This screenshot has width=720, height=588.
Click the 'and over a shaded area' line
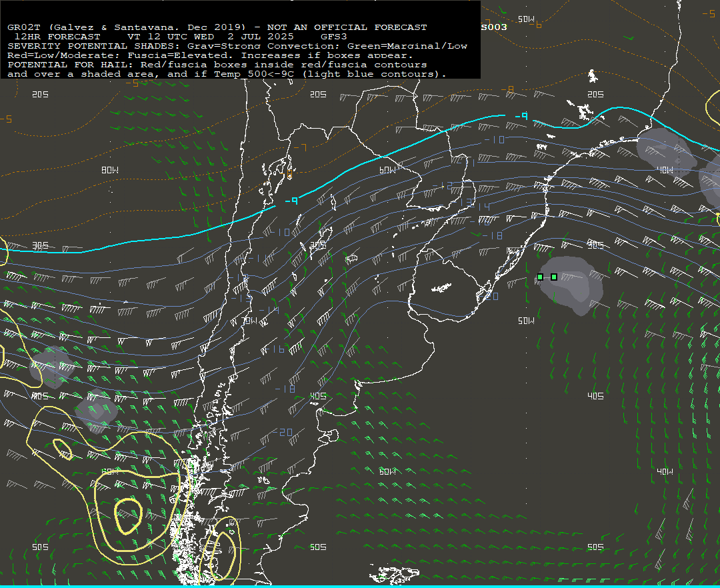coord(227,74)
